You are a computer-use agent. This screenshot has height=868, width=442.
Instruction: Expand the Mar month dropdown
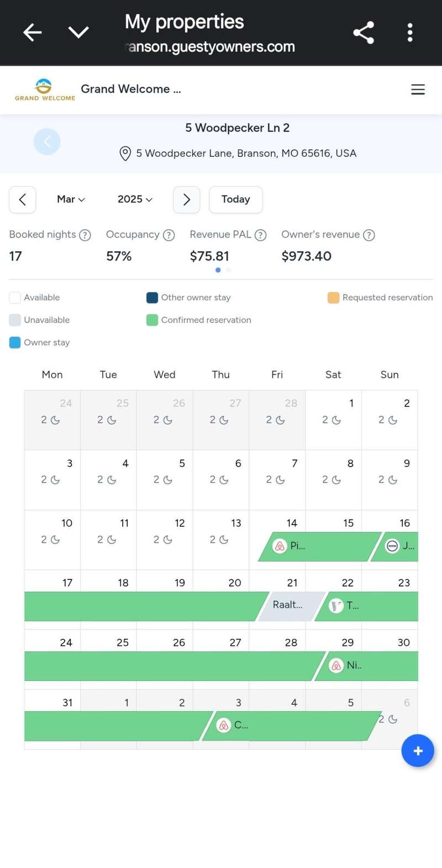[x=71, y=199]
